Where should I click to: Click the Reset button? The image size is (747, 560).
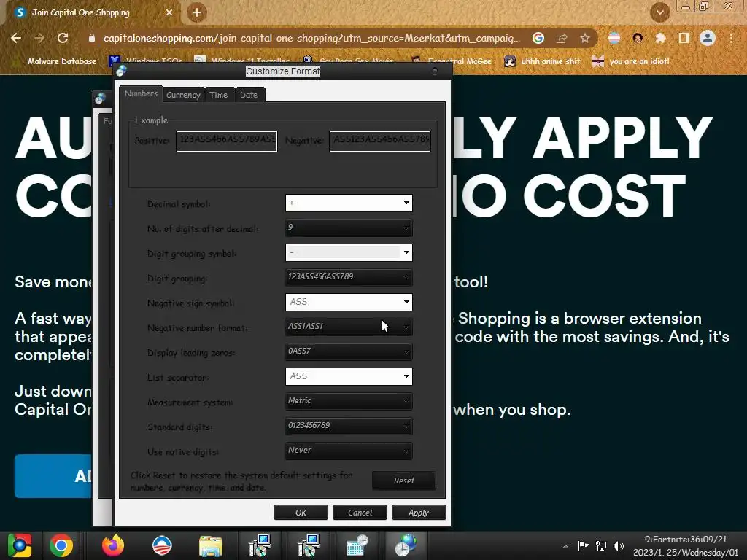click(404, 481)
